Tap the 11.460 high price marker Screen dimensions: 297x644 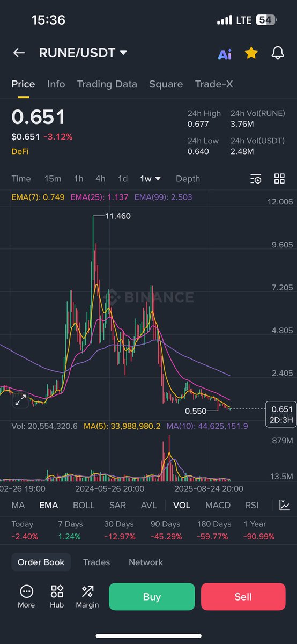(x=117, y=216)
